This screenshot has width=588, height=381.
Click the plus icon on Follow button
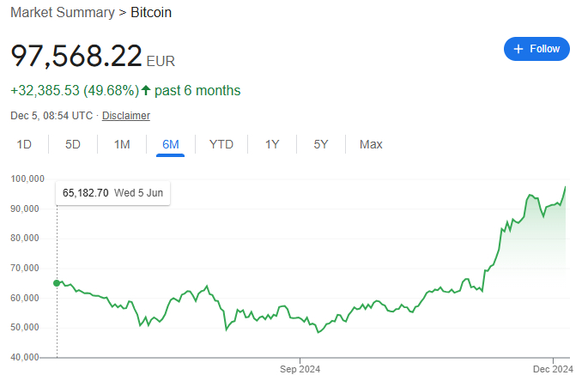(518, 49)
